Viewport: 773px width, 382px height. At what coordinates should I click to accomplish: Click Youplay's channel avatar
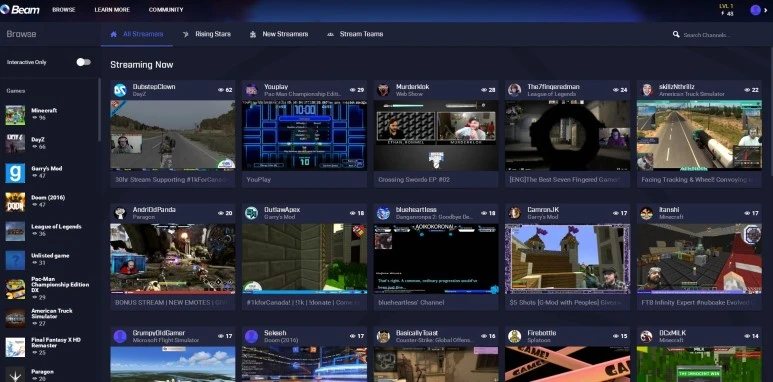point(251,90)
